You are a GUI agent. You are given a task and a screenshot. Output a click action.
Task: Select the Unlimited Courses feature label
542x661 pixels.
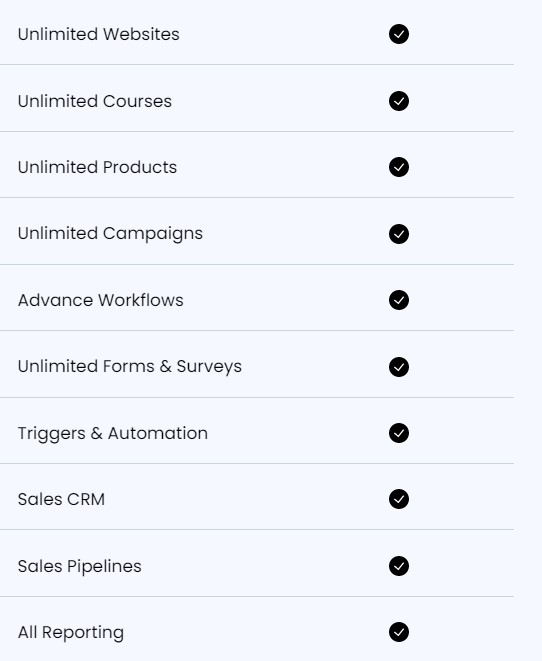pos(95,101)
